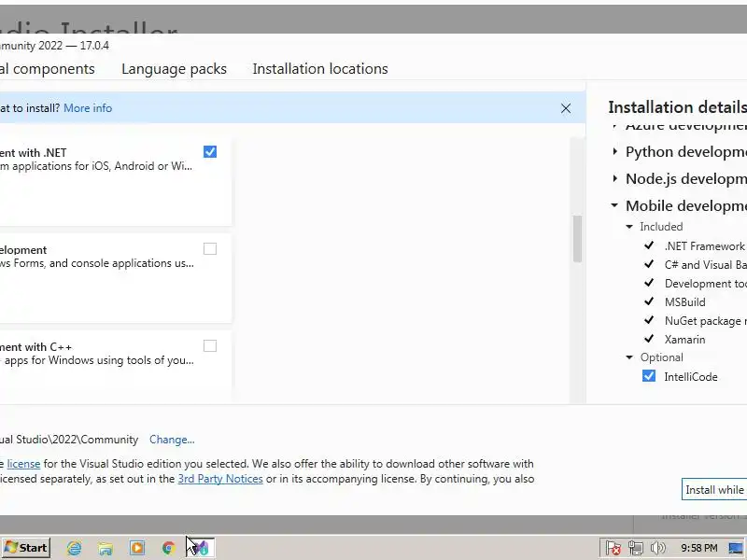Launch Windows Media Player from taskbar
The width and height of the screenshot is (747, 560).
click(x=136, y=548)
